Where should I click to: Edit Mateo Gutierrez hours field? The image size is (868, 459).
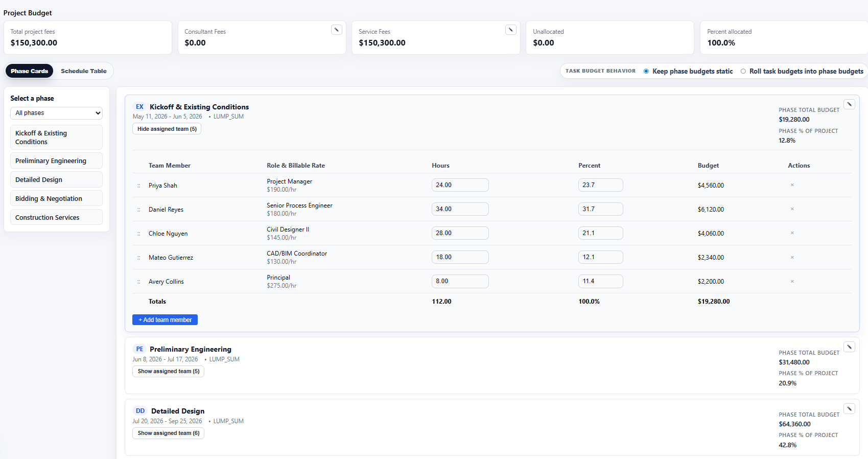460,257
